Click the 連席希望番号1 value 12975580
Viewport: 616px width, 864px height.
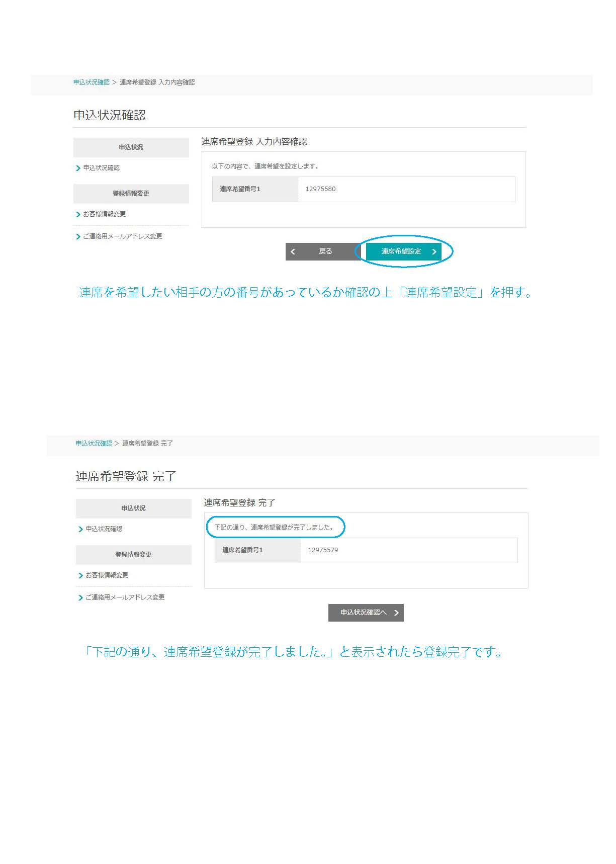click(x=320, y=189)
